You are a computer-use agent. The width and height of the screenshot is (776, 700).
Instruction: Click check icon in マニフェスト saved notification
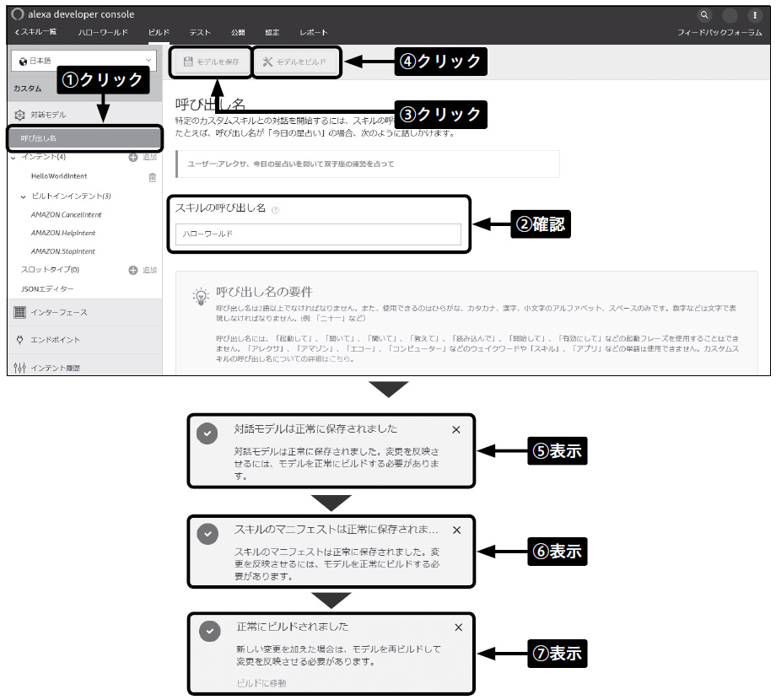(207, 534)
